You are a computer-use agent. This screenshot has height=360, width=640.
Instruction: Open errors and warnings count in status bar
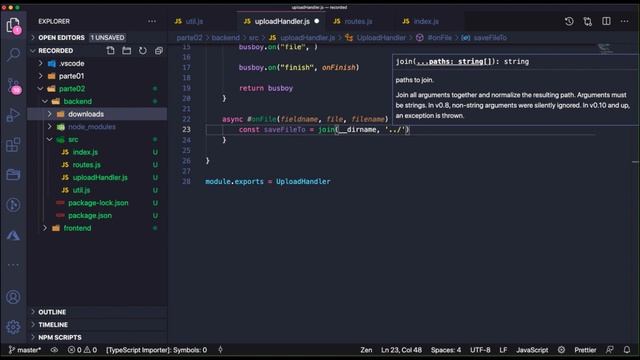pos(82,350)
